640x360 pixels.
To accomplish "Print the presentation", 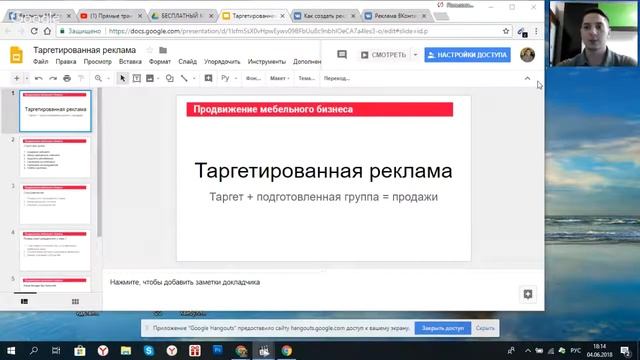I will (x=67, y=78).
